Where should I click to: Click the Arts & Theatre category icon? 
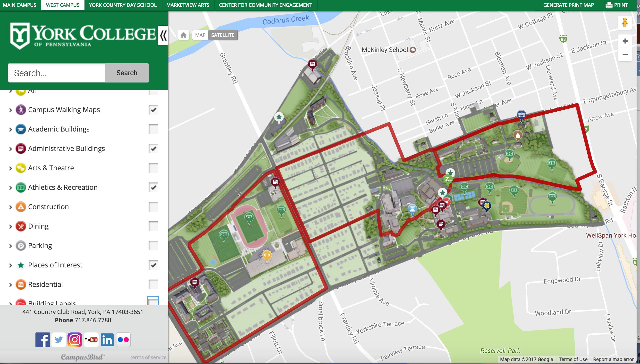[x=21, y=168]
